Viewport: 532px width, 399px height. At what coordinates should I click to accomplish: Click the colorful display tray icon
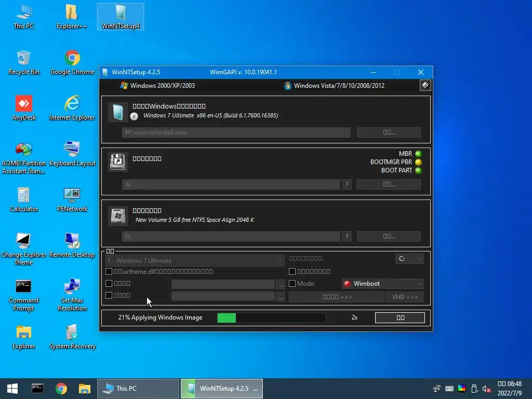tap(462, 389)
